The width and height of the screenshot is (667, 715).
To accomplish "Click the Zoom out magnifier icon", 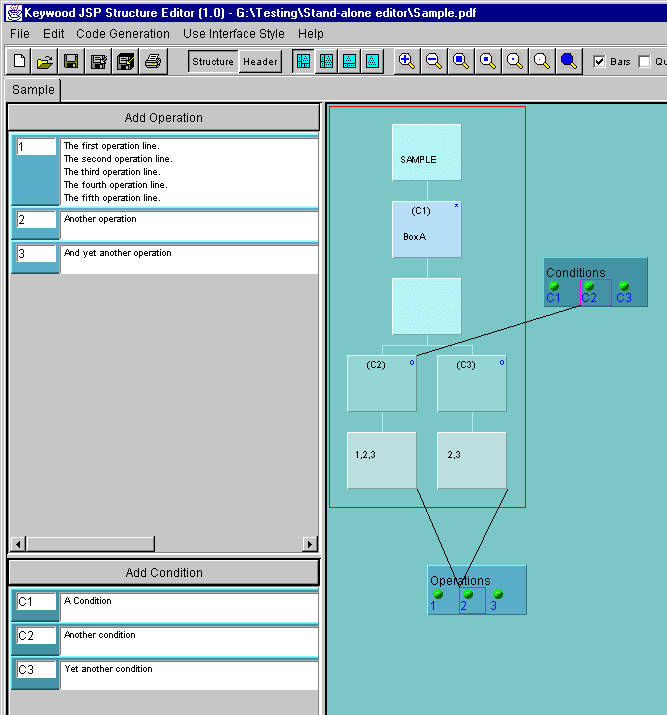I will click(x=434, y=61).
